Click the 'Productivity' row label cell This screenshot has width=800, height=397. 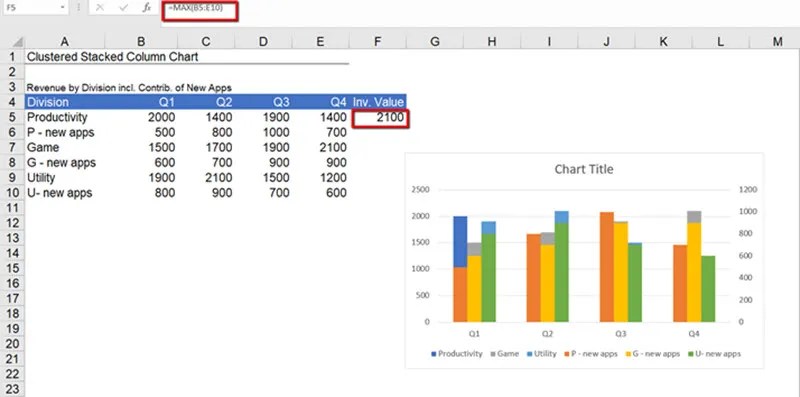tap(65, 117)
